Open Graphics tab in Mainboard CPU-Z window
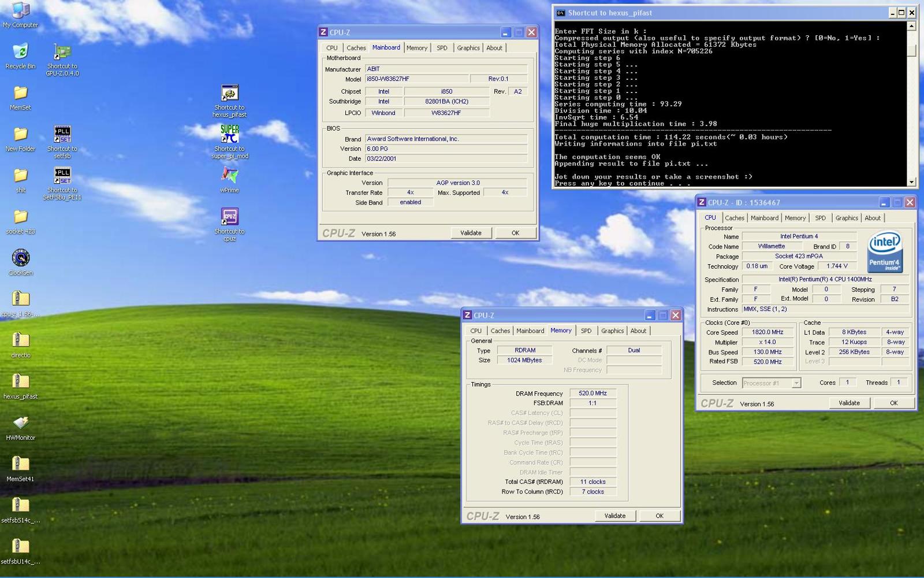This screenshot has width=924, height=578. [x=468, y=48]
